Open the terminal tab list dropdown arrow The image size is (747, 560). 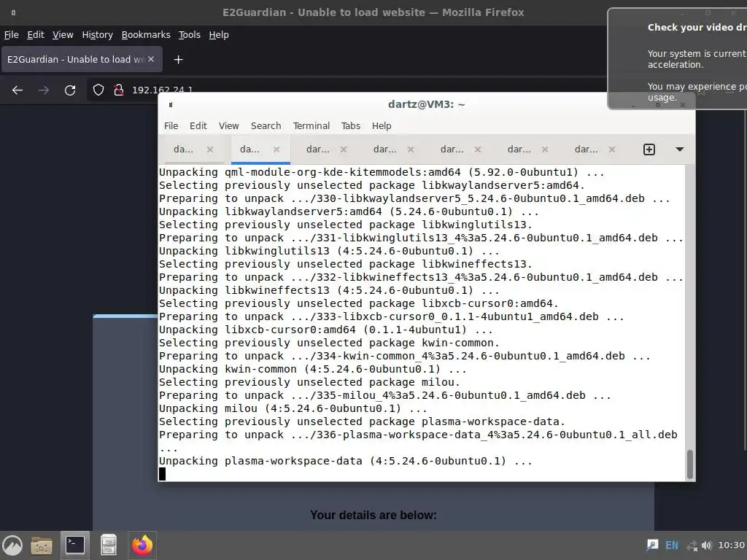[x=680, y=149]
